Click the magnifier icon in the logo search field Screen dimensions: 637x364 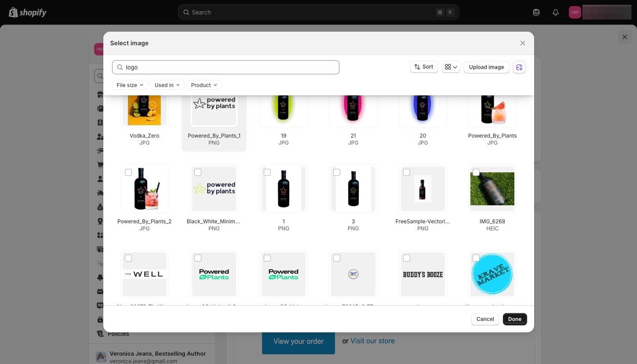[x=120, y=67]
